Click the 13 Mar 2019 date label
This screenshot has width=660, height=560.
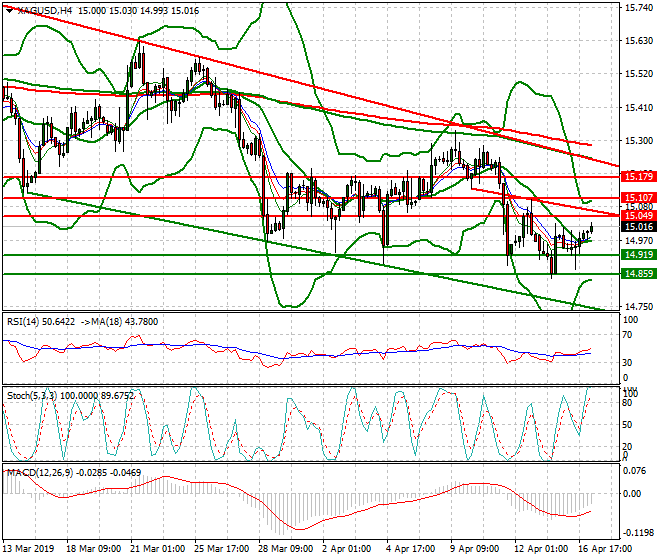(28, 549)
